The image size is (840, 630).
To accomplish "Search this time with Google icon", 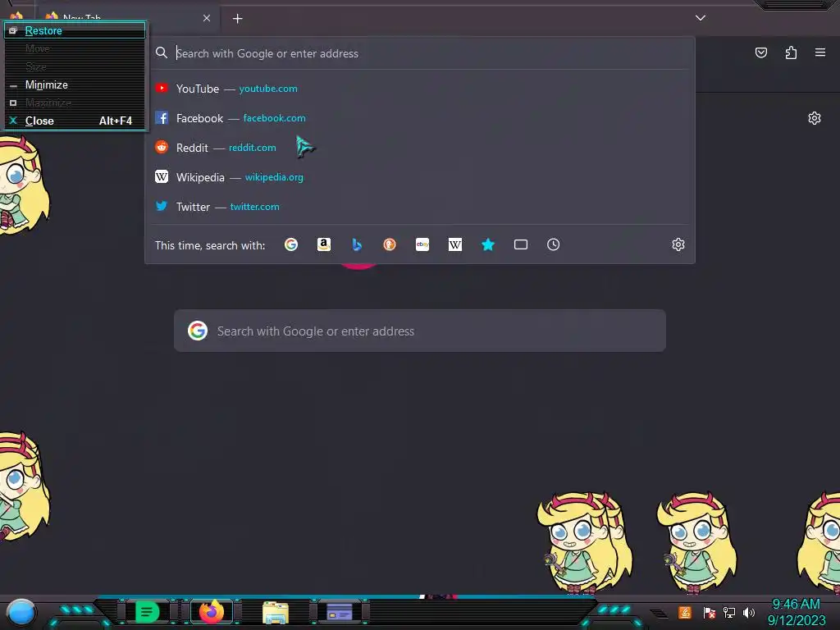I will (291, 244).
